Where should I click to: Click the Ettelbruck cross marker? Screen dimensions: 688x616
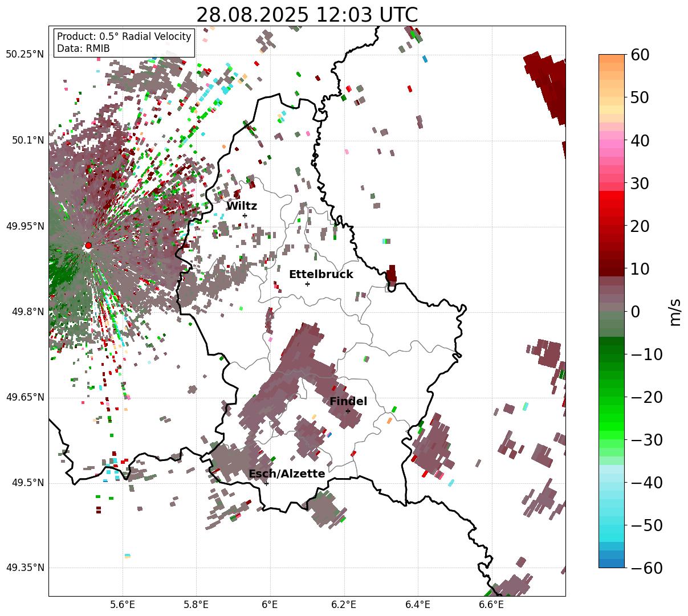tap(307, 284)
